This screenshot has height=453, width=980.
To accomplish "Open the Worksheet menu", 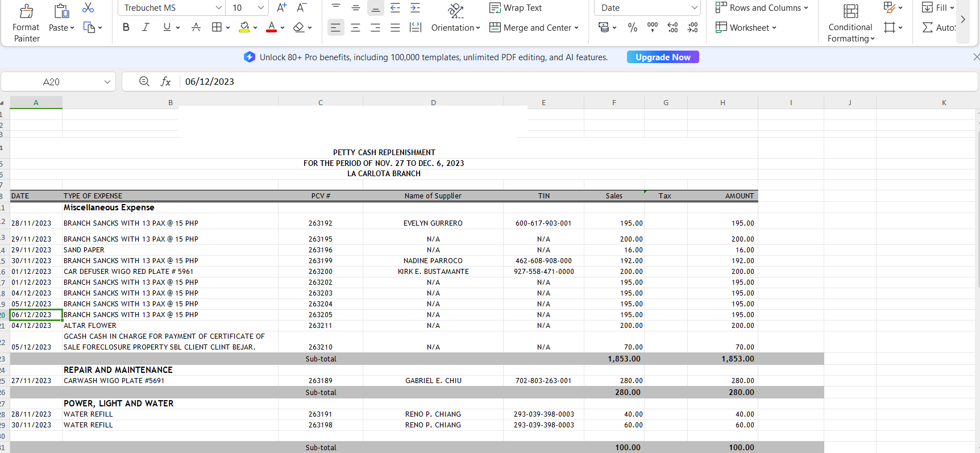I will [x=746, y=27].
